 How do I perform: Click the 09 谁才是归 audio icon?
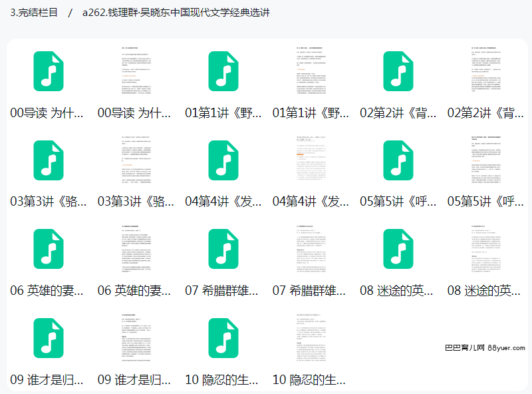[x=48, y=338]
